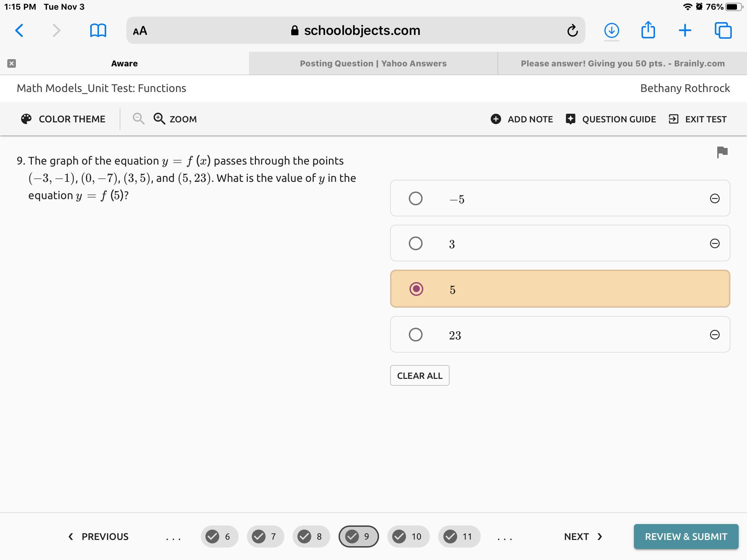Select the −5 radio option

pyautogui.click(x=415, y=198)
